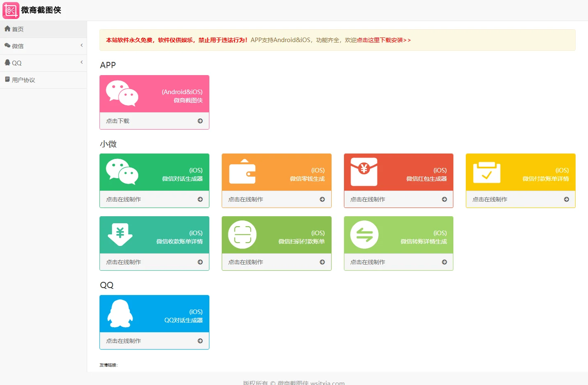
Task: Click the checkmark bill icon on 微信付款账单详情 card
Action: tap(487, 172)
